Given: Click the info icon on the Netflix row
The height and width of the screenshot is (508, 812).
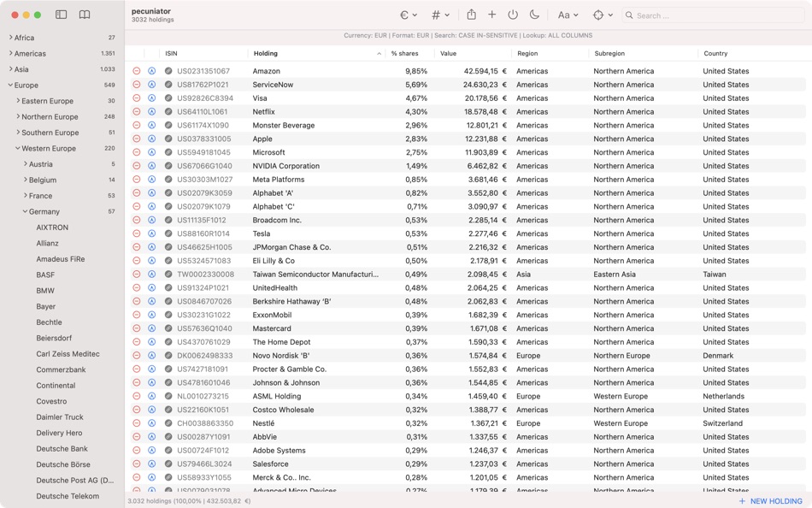Looking at the screenshot, I should pyautogui.click(x=150, y=111).
